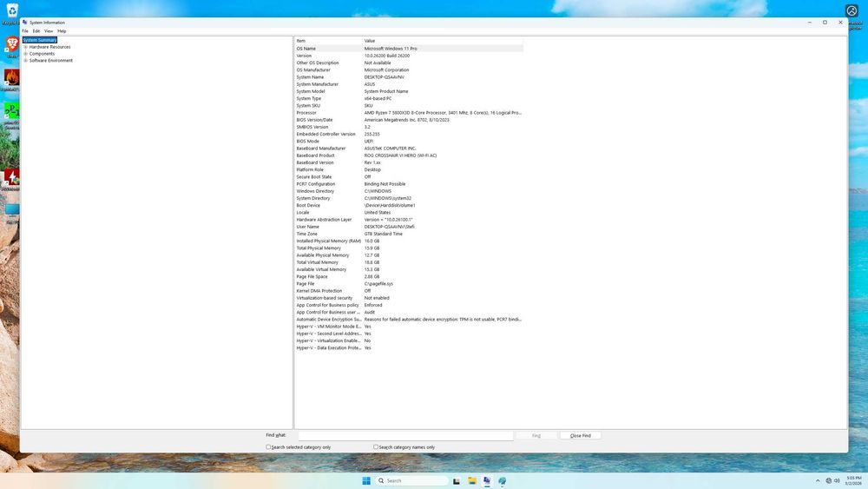The width and height of the screenshot is (868, 489).
Task: Select the Secure Boot State row
Action: coord(409,176)
